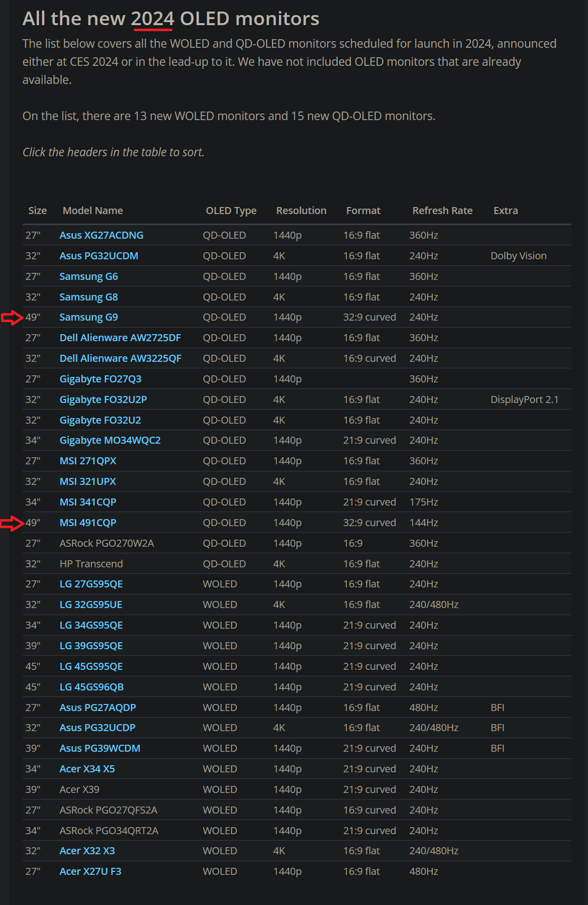Click 480Hz cell in Acer X27U F3 row
The image size is (588, 905).
[x=424, y=871]
